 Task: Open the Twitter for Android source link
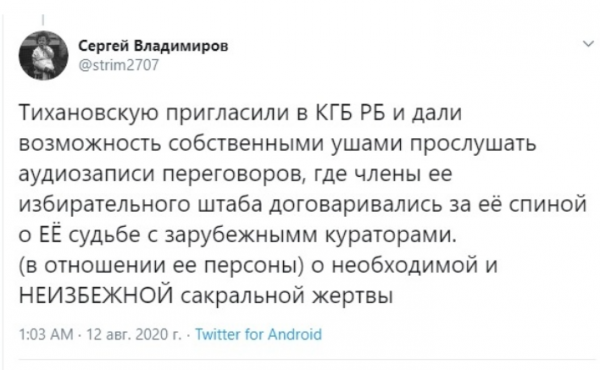click(x=259, y=334)
